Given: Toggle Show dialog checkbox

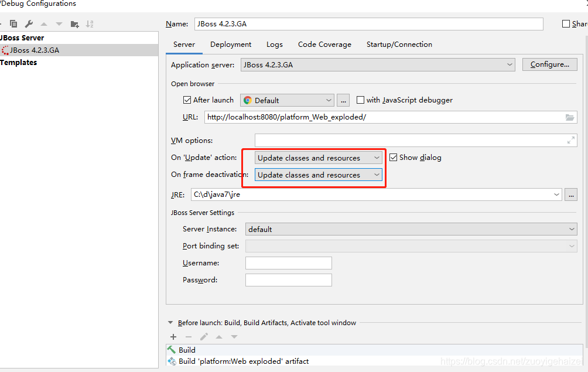Looking at the screenshot, I should coord(393,157).
